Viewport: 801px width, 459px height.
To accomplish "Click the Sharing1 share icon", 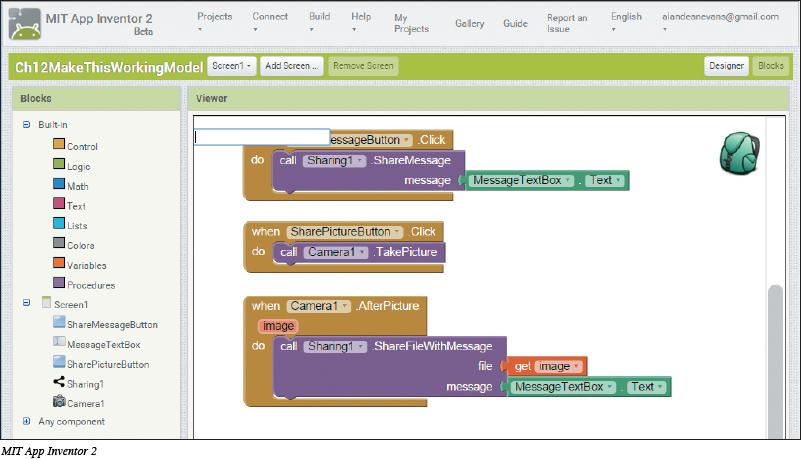I will [x=59, y=382].
